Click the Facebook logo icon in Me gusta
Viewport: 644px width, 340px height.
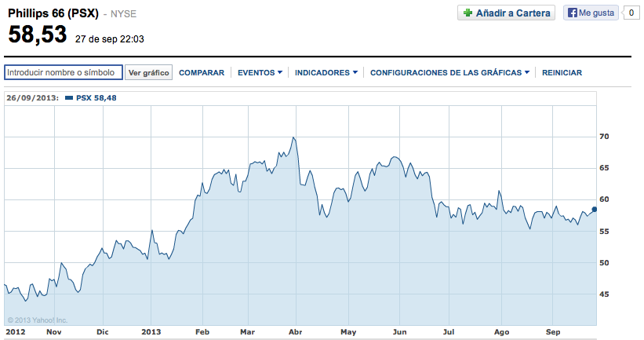coord(572,13)
